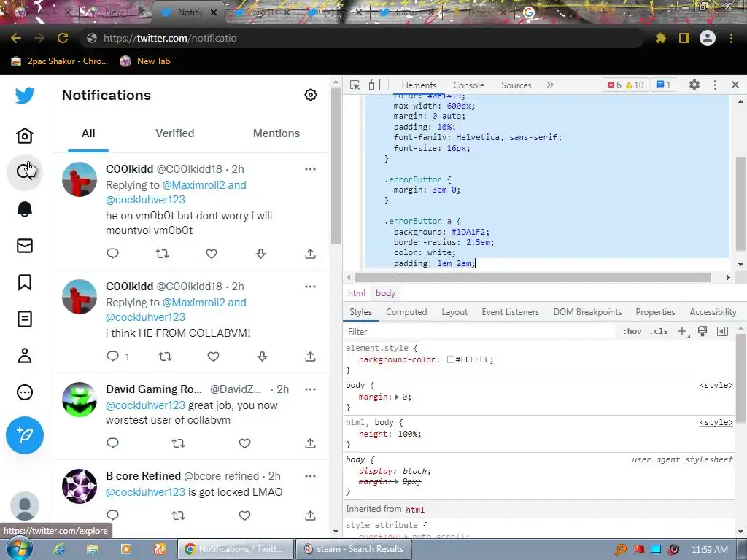Activate DevTools inspect element picker
Screen dimensions: 747x560
click(355, 85)
